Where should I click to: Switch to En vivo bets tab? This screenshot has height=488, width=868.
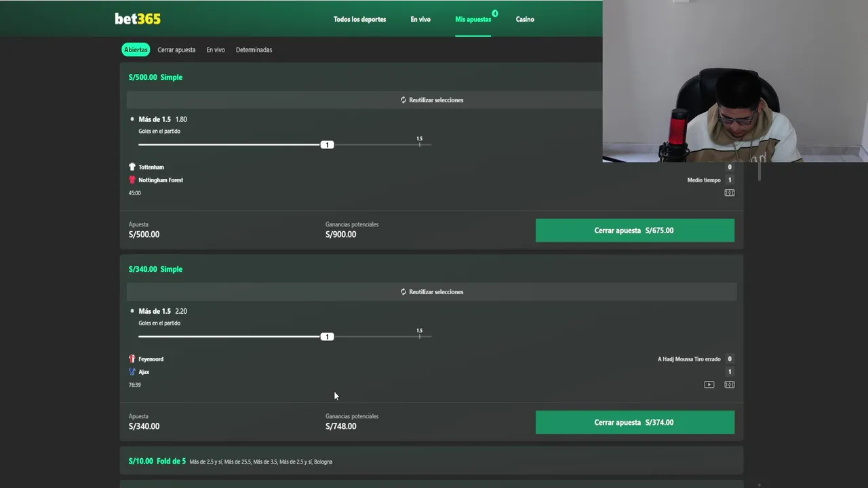click(216, 49)
